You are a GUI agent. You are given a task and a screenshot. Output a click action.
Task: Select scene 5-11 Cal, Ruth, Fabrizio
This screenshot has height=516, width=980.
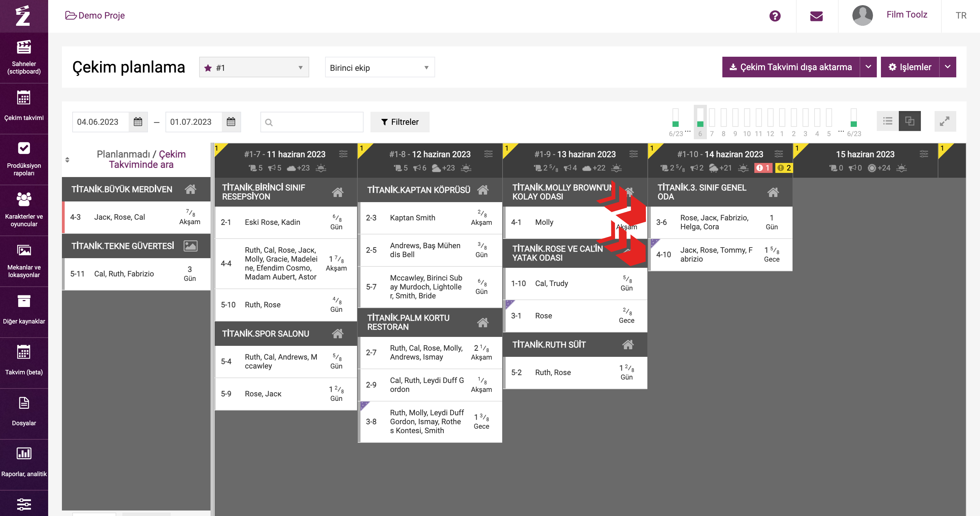137,274
